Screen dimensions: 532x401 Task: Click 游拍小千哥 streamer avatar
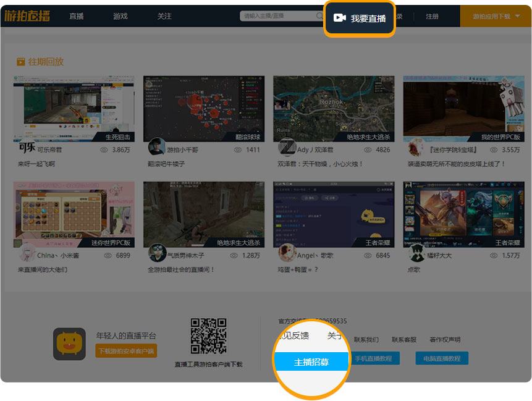pyautogui.click(x=157, y=148)
